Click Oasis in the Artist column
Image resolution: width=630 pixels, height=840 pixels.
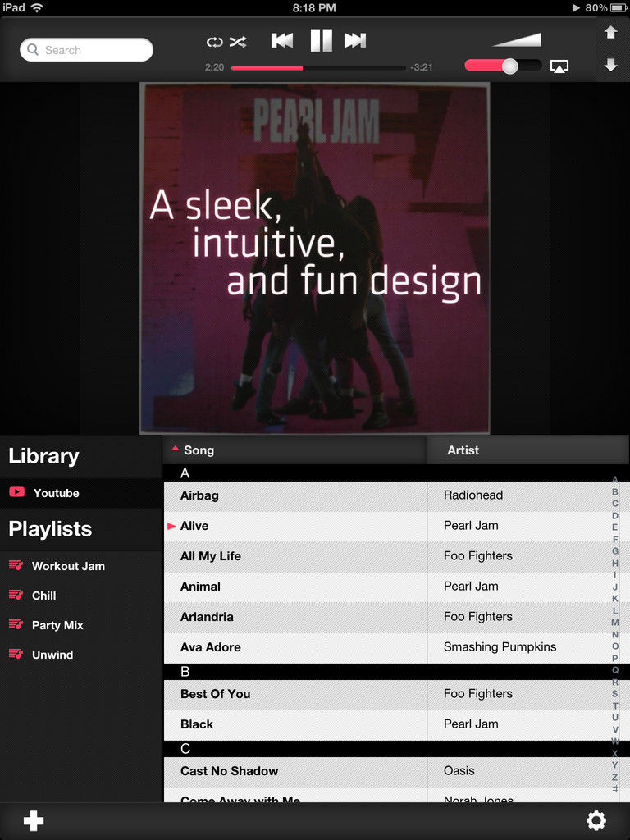coord(459,770)
